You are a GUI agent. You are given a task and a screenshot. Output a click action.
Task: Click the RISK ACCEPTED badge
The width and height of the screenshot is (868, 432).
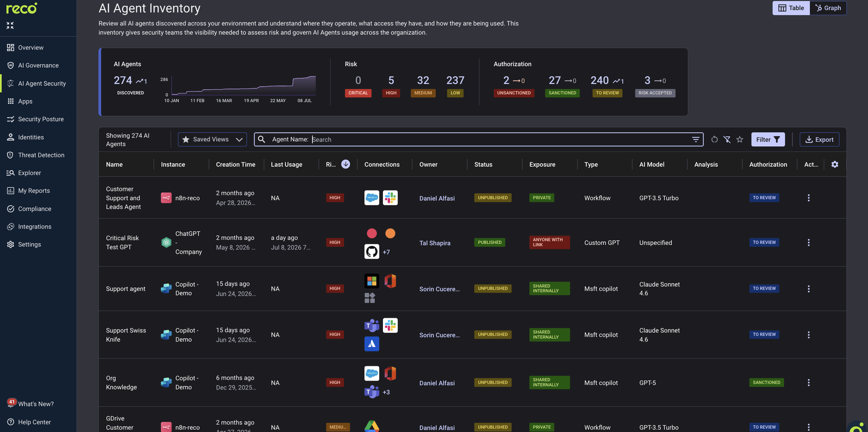click(655, 93)
